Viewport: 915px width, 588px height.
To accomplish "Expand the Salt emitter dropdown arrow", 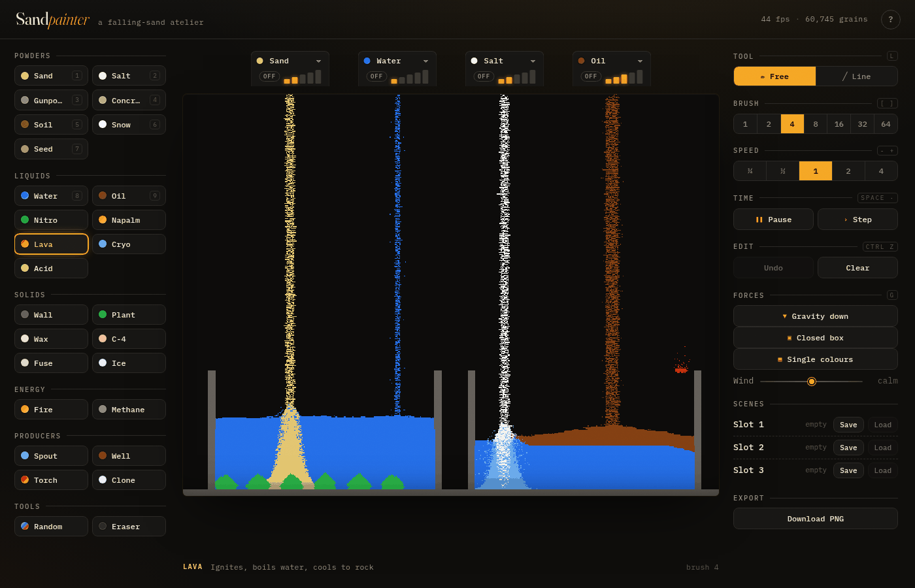I will click(x=533, y=61).
